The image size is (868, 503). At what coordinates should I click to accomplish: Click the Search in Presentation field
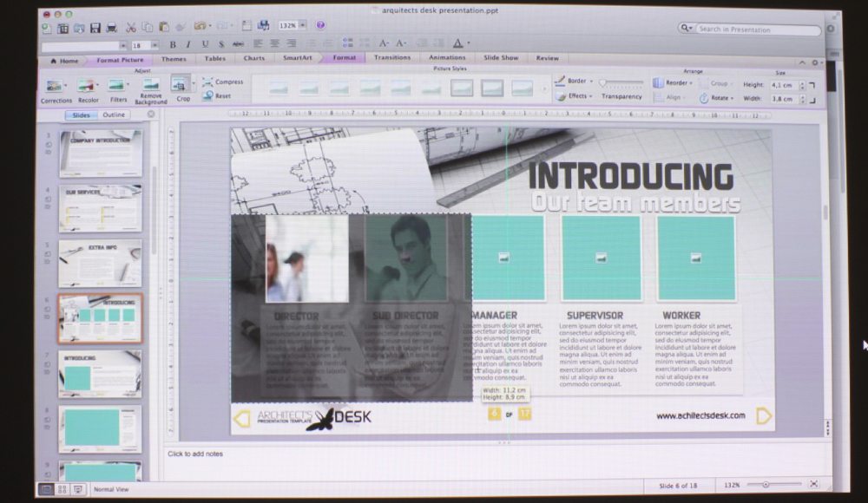pos(757,29)
